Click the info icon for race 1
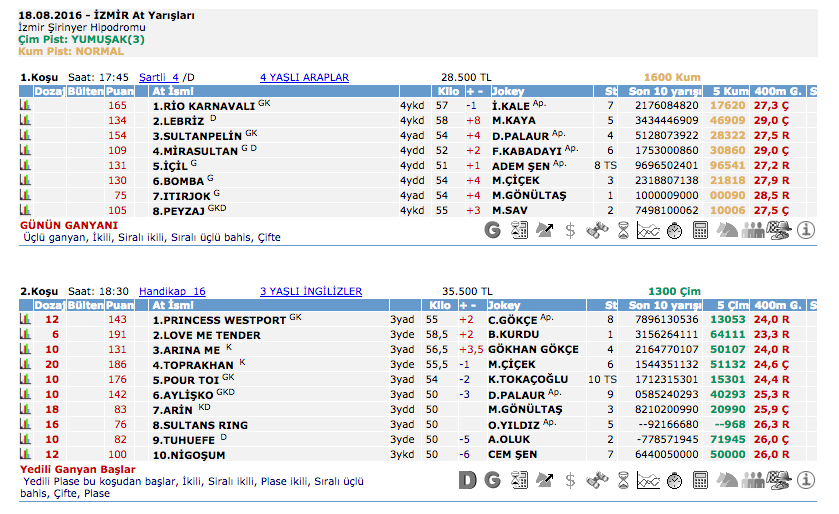The width and height of the screenshot is (839, 514). tap(806, 231)
